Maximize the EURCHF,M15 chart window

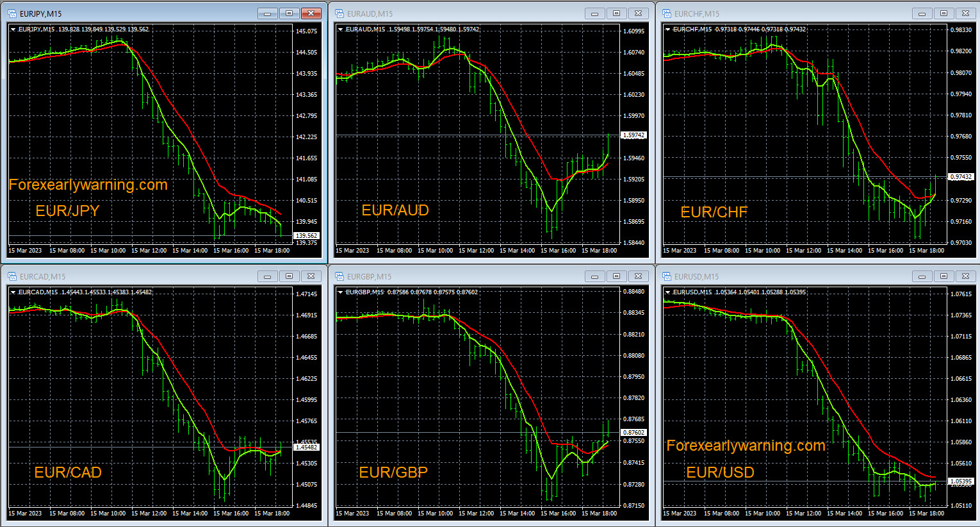[943, 13]
